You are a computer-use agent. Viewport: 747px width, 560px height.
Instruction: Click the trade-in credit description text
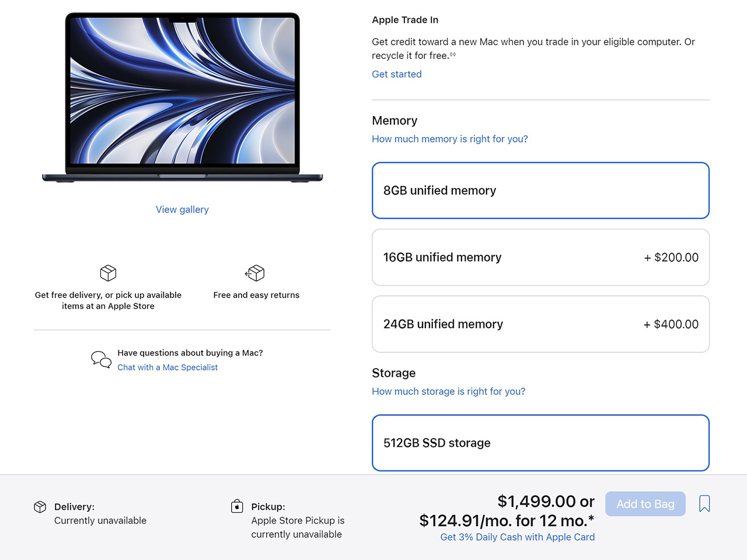[533, 48]
